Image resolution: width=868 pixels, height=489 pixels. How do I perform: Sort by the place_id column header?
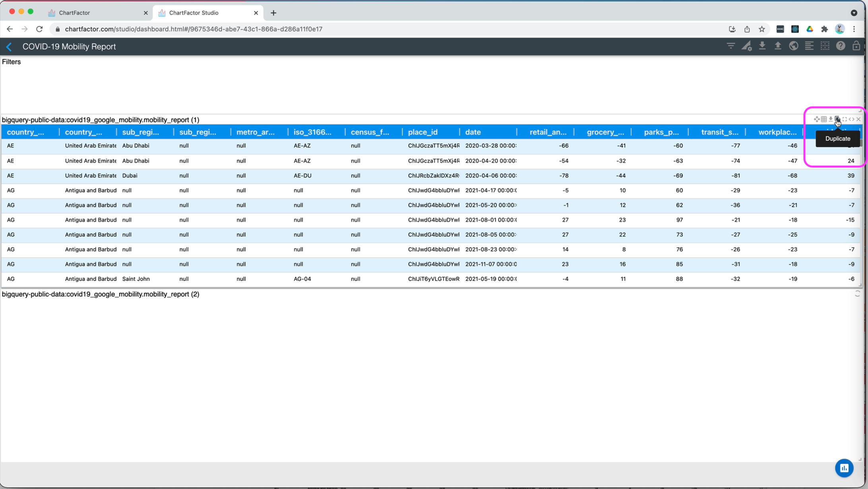pos(422,132)
